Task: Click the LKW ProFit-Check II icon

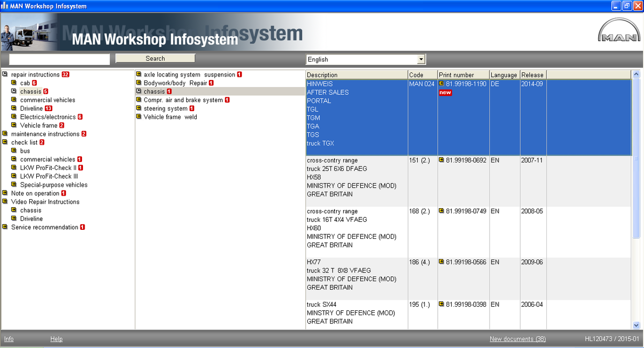Action: (14, 167)
